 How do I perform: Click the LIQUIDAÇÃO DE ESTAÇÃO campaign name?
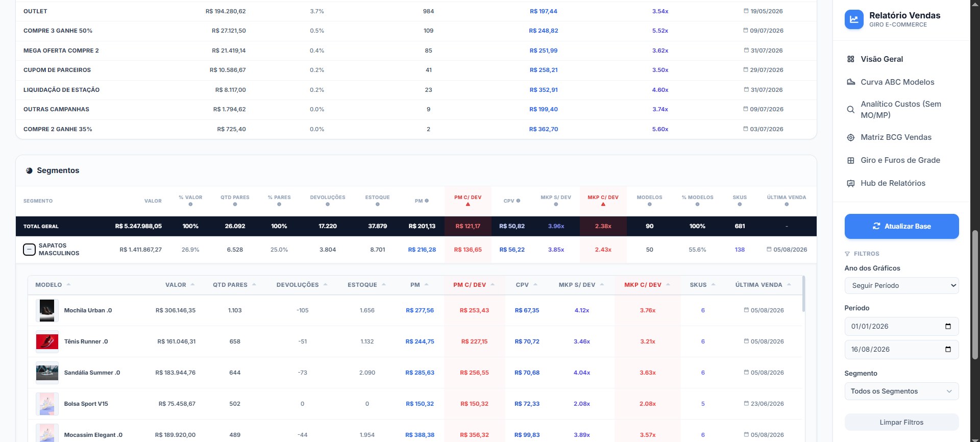point(61,90)
